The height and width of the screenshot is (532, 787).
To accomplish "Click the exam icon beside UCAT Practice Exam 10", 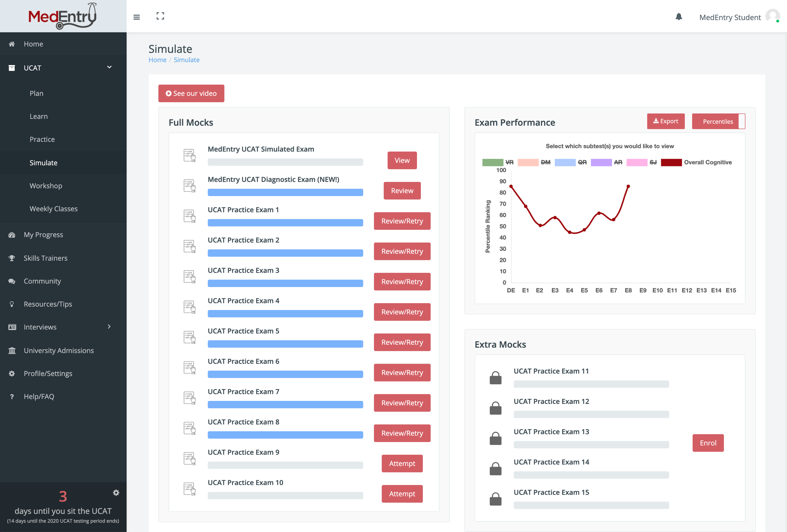I will click(x=189, y=489).
